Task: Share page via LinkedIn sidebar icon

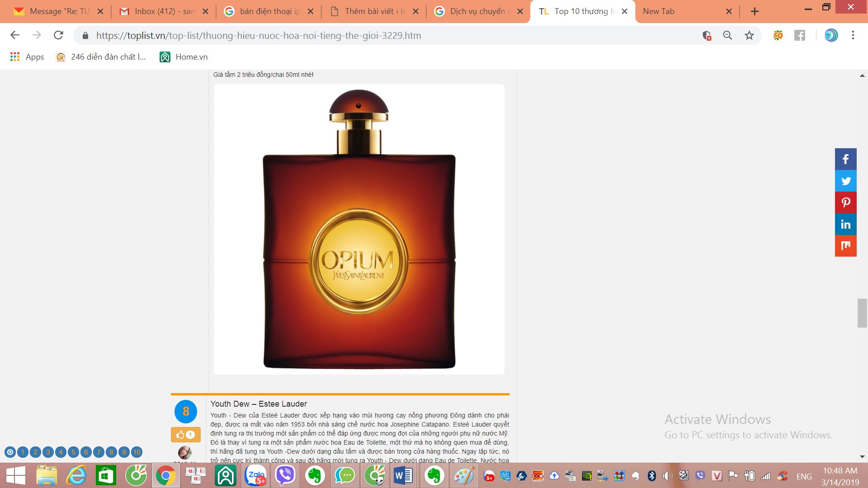Action: [845, 224]
